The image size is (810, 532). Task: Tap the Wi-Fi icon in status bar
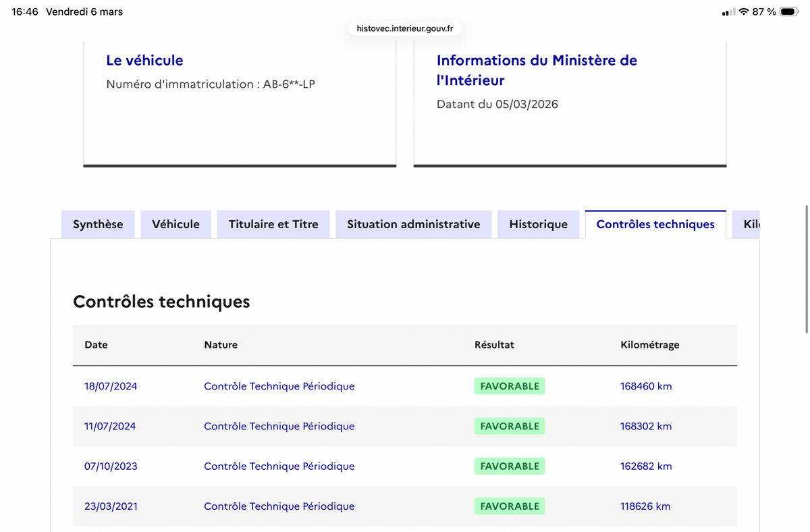[x=744, y=11]
